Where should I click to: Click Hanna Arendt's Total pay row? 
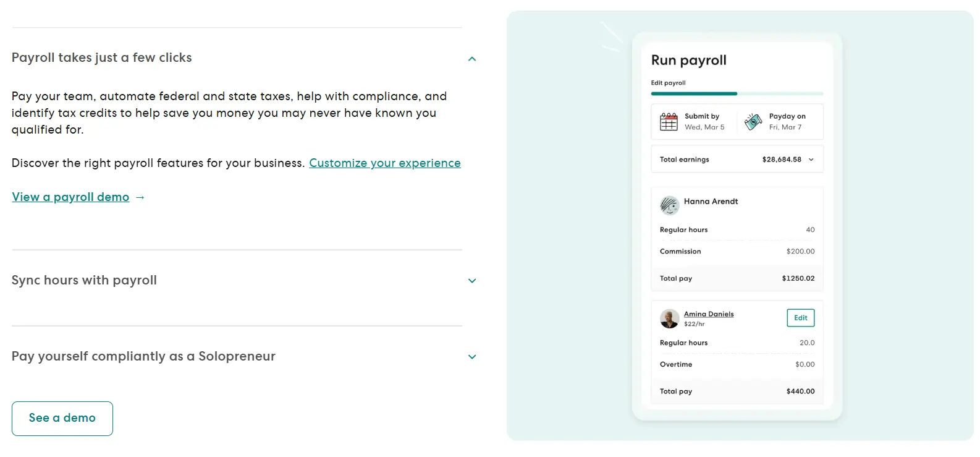click(737, 278)
